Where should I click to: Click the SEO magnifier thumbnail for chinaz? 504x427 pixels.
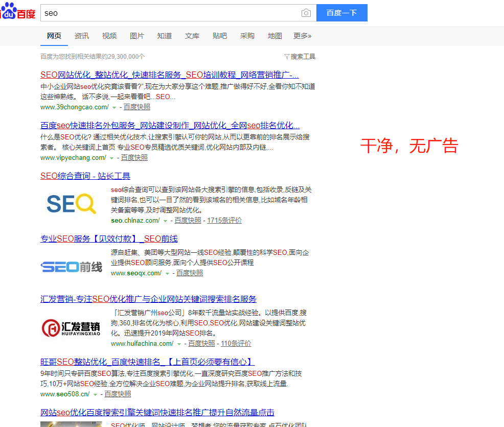click(x=72, y=204)
